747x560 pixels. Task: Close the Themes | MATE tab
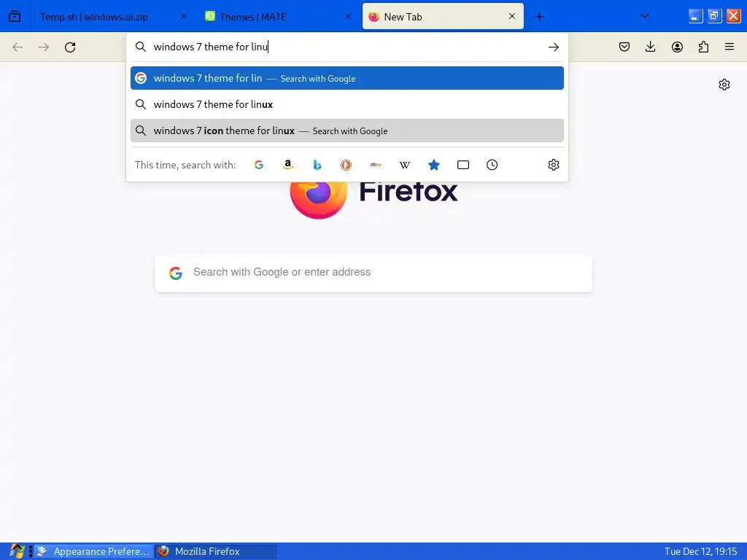coord(348,16)
